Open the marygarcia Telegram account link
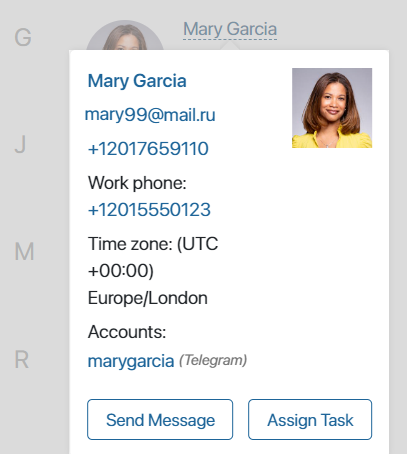The height and width of the screenshot is (454, 407). pos(131,361)
